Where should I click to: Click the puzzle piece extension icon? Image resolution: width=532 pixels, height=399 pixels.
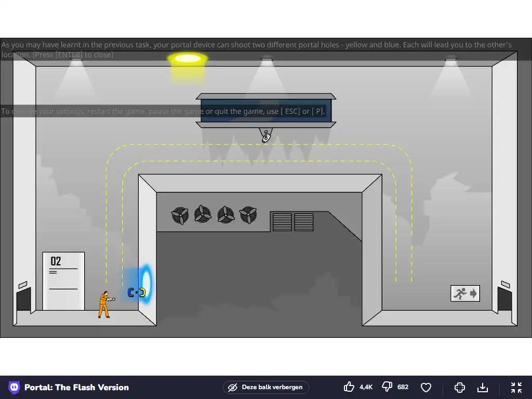pyautogui.click(x=459, y=387)
